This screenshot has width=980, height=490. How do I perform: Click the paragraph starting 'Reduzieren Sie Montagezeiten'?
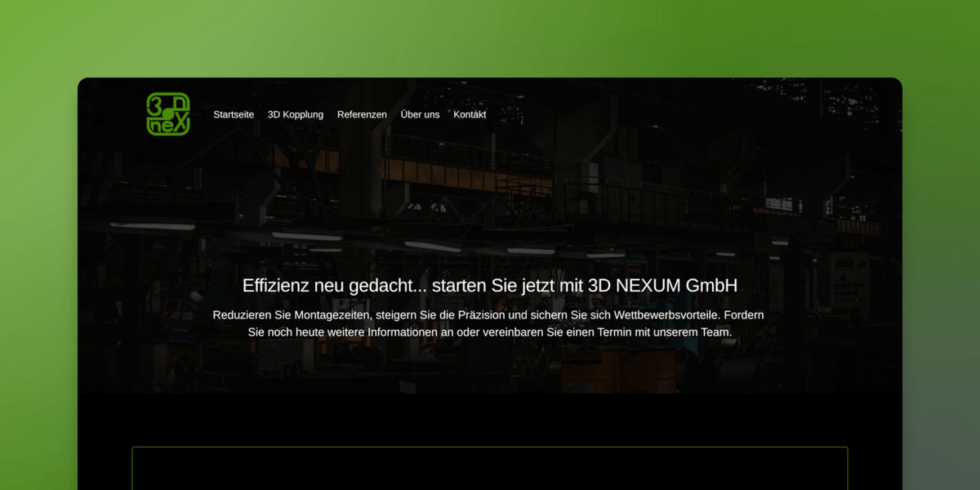[x=488, y=323]
